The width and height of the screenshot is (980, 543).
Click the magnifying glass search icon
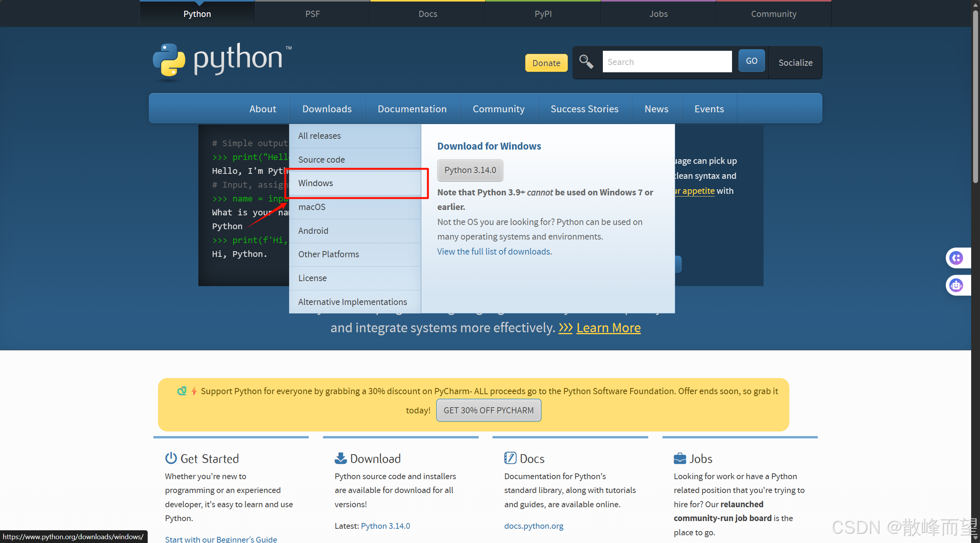click(x=586, y=62)
